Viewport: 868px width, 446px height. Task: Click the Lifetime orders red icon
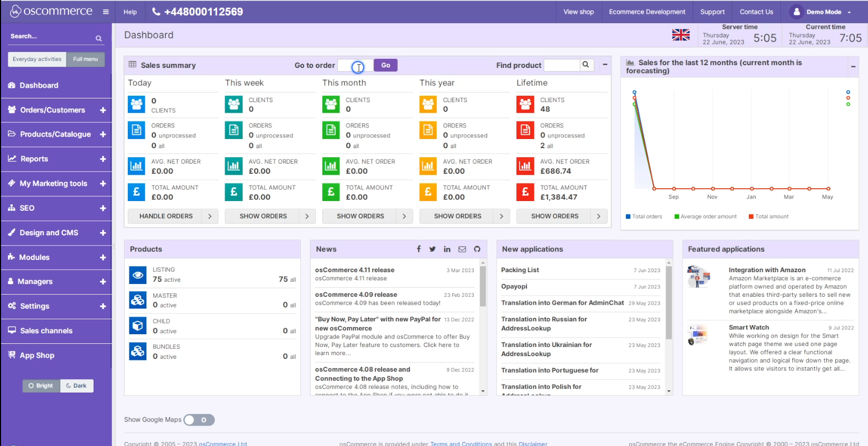pos(525,130)
